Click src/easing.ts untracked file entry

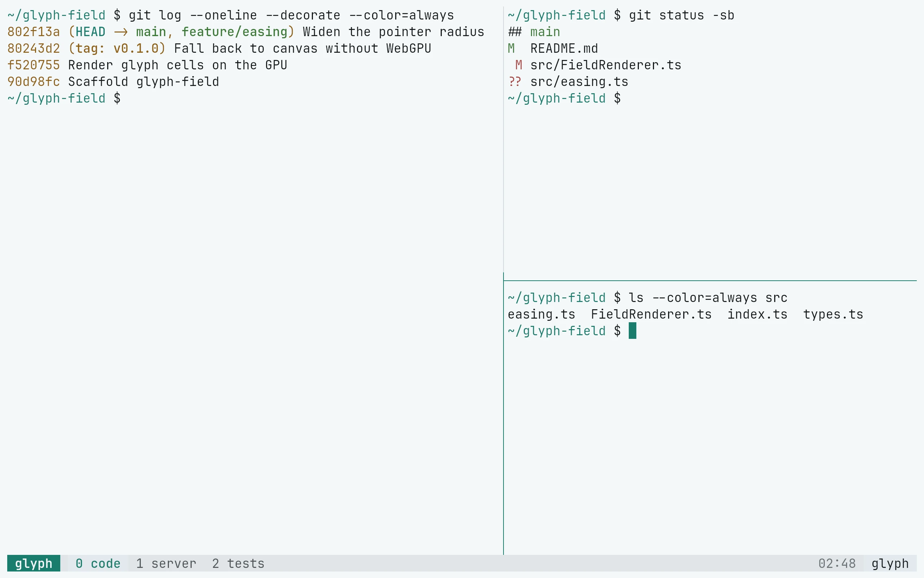tap(579, 81)
